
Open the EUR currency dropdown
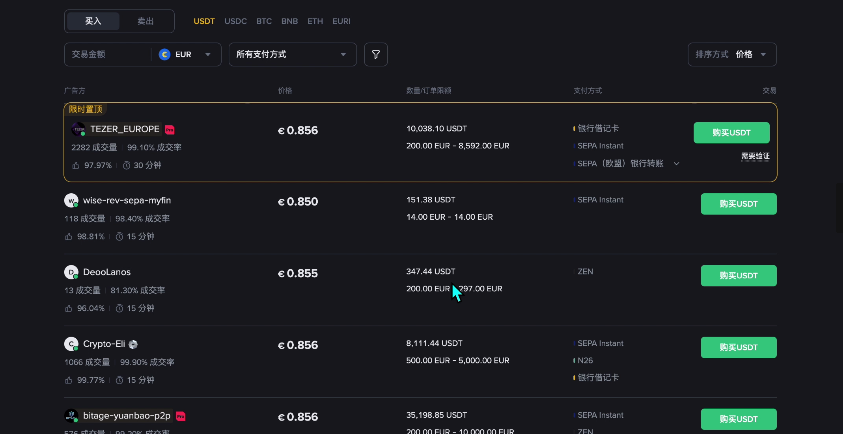pos(186,55)
